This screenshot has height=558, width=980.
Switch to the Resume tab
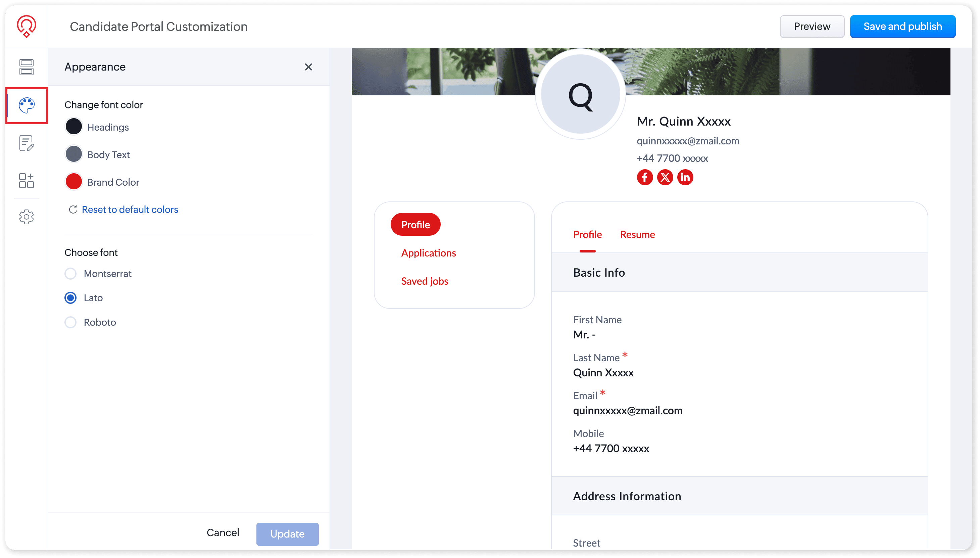click(637, 235)
